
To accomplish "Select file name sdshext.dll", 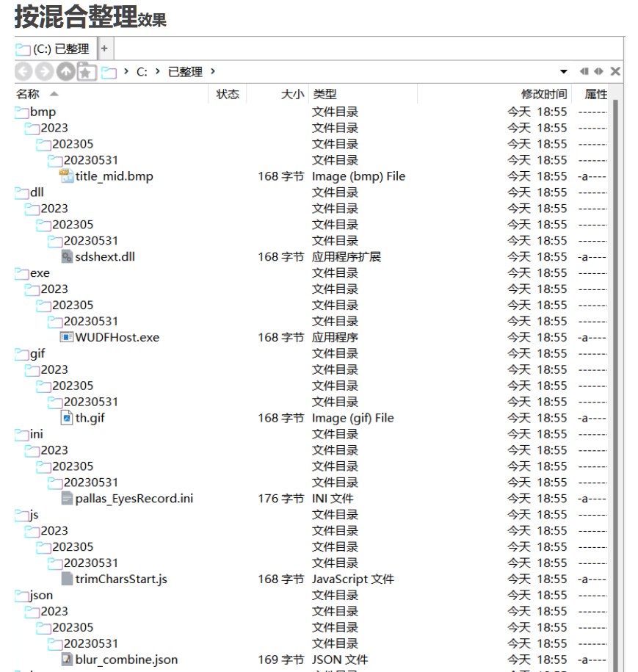I will (x=105, y=257).
